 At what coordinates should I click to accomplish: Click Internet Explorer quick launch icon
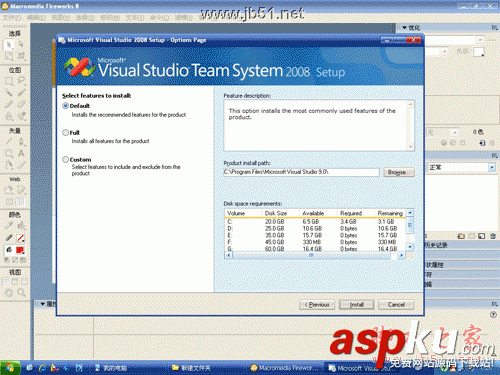pos(42,368)
